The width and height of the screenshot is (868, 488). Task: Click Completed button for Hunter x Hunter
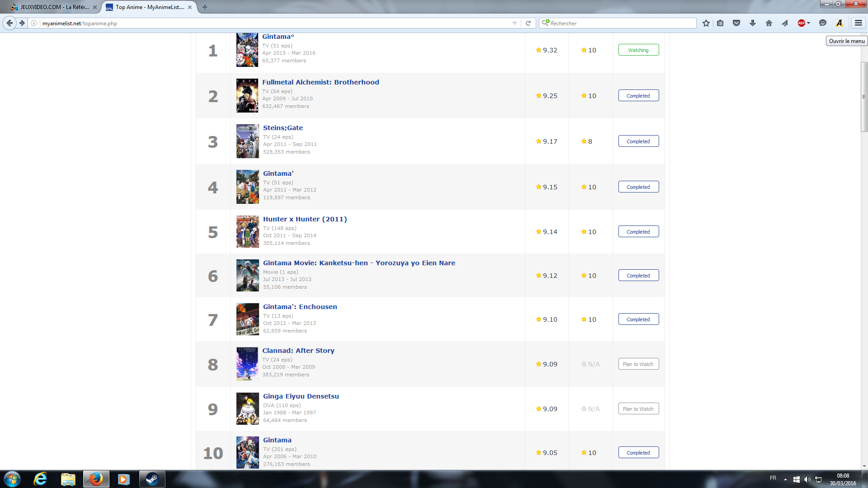(x=638, y=232)
